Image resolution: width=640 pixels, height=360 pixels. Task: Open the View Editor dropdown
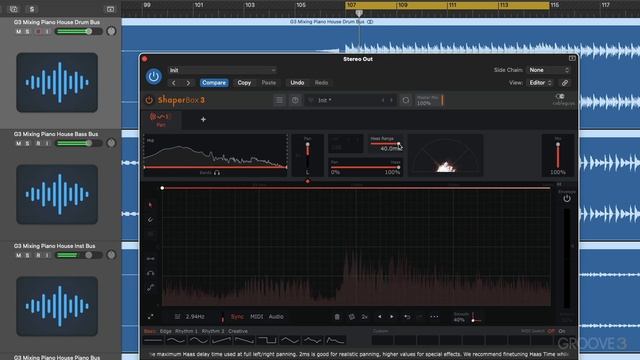[540, 83]
